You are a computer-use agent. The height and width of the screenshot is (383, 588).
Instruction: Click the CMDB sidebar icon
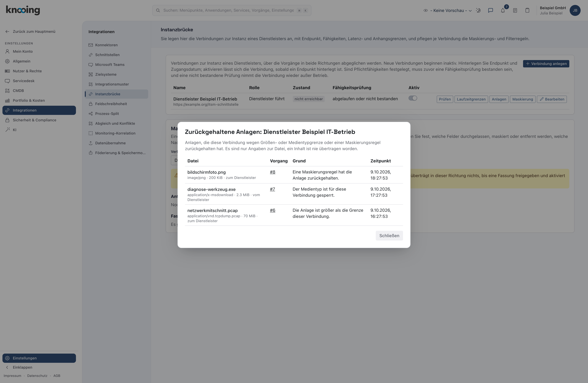7,91
